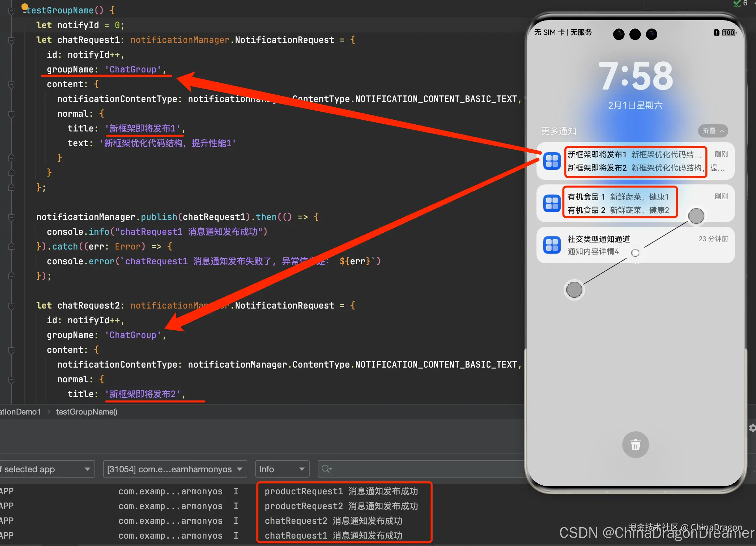Tap the trash clear-notifications icon
The height and width of the screenshot is (546, 756).
pos(635,445)
